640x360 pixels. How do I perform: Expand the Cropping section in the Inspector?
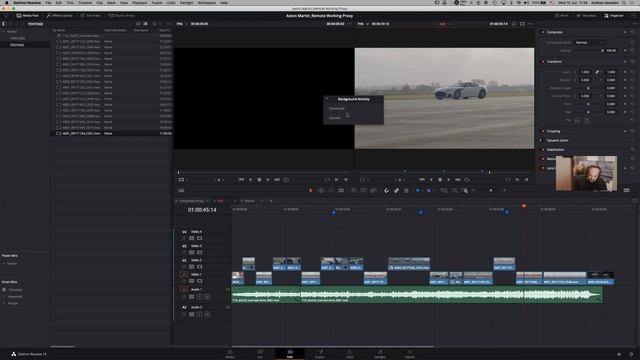click(x=553, y=131)
